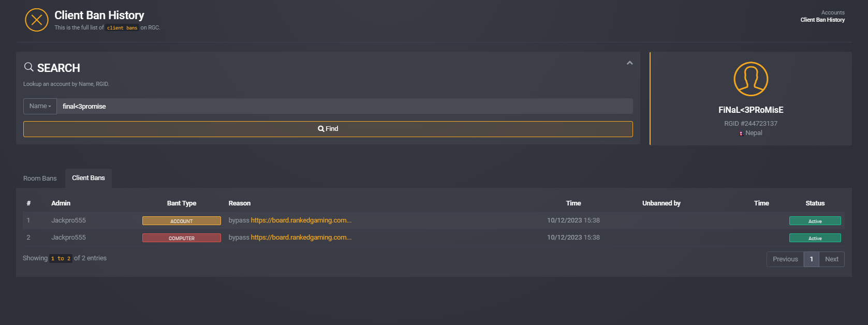Click the Nepal flag icon
This screenshot has width=868, height=325.
(741, 134)
